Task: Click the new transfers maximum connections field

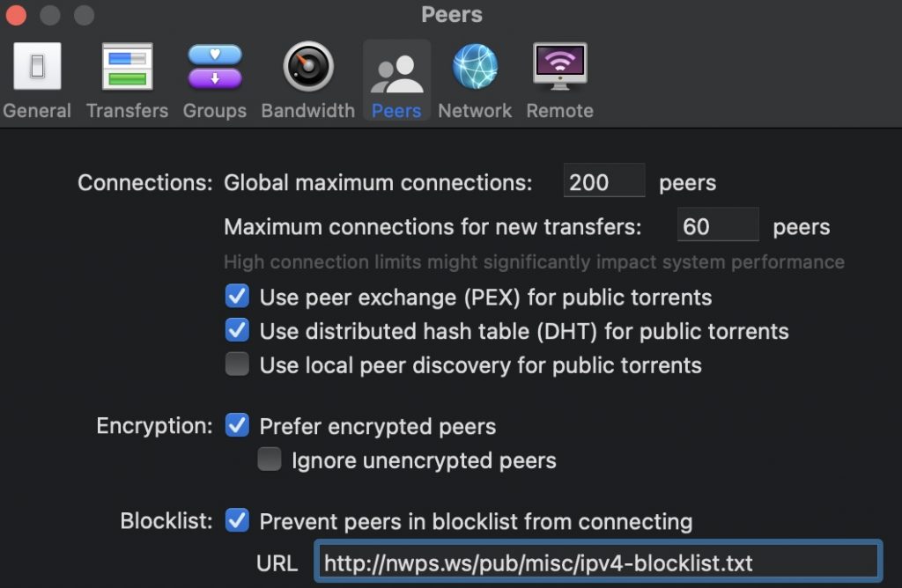Action: (718, 226)
